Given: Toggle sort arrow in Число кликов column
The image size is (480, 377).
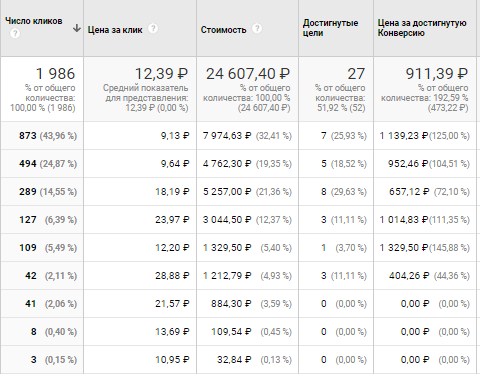Looking at the screenshot, I should (x=77, y=28).
